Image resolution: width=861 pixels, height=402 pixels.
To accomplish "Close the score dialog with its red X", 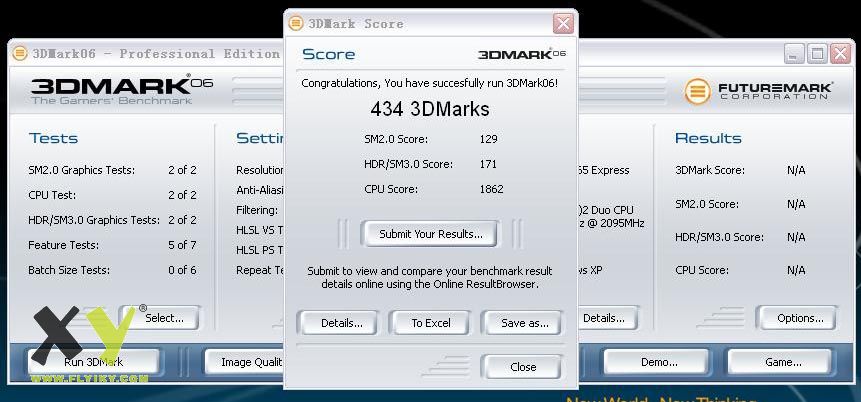I will [x=563, y=23].
